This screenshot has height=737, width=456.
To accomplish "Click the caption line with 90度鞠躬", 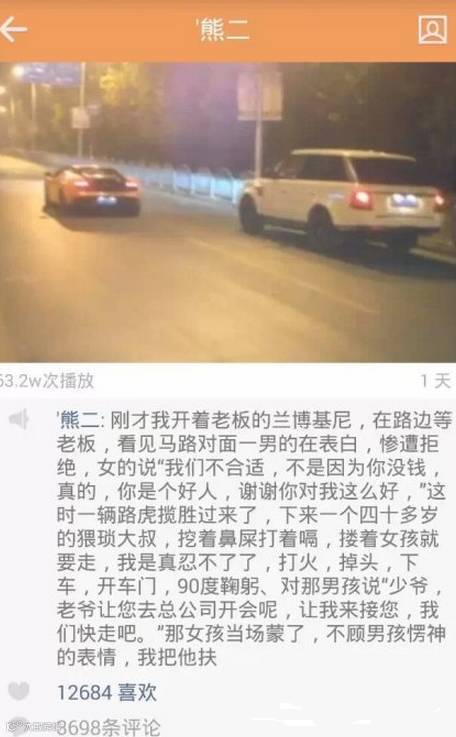I will coord(249,587).
